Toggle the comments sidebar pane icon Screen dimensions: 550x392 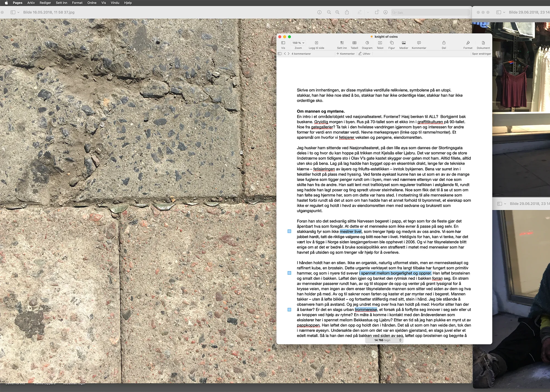[x=280, y=54]
